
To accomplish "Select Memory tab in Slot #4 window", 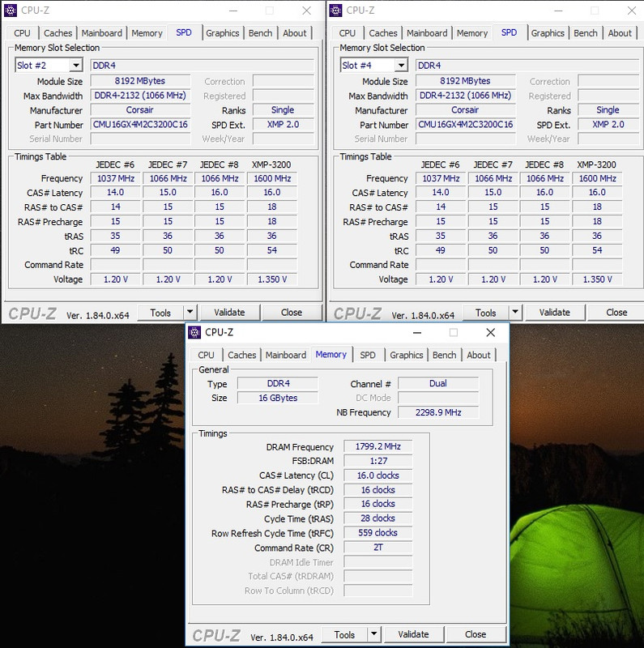I will pos(472,33).
